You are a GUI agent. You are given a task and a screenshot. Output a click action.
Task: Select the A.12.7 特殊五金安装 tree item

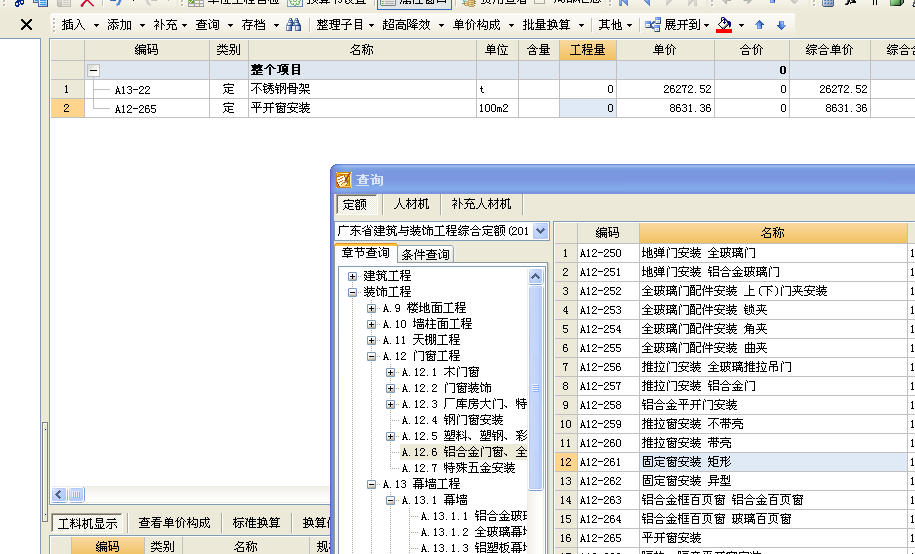tap(458, 468)
